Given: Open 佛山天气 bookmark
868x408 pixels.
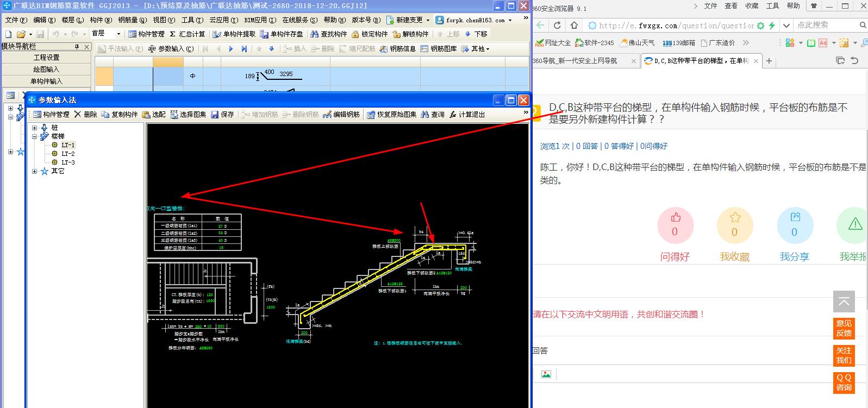Looking at the screenshot, I should point(637,43).
